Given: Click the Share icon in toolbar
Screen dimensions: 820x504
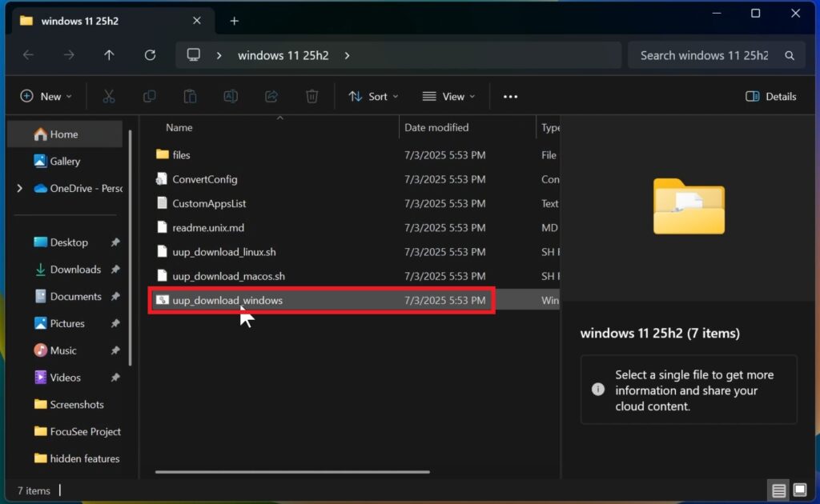Looking at the screenshot, I should click(x=271, y=96).
